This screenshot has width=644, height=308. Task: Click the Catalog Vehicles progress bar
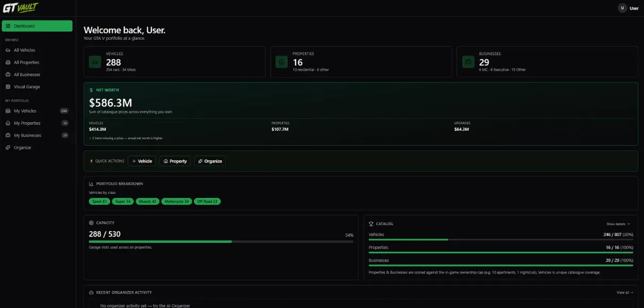pyautogui.click(x=501, y=239)
